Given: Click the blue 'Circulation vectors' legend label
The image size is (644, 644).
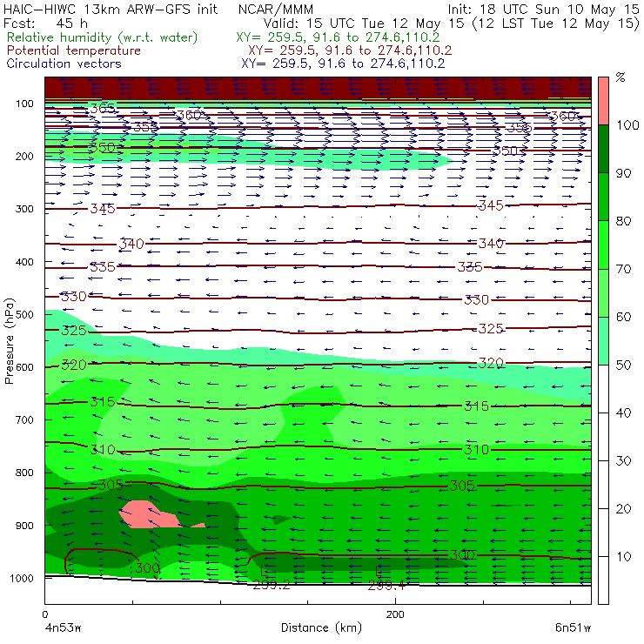Looking at the screenshot, I should (x=64, y=64).
